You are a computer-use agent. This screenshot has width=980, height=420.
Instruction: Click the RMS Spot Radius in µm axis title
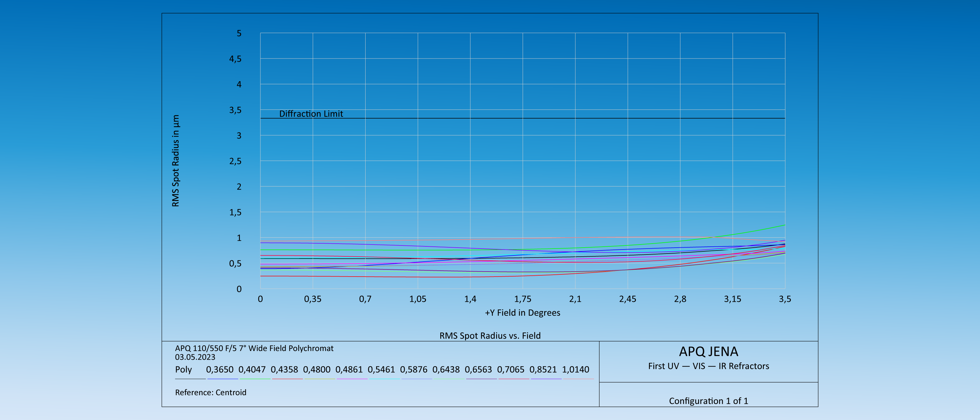(x=175, y=161)
